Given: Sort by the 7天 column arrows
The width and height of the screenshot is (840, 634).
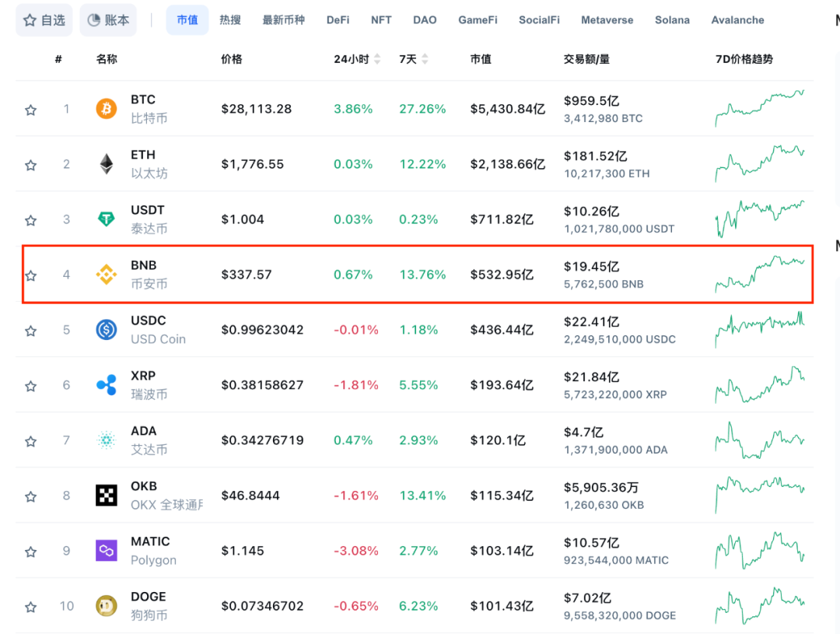Looking at the screenshot, I should coord(425,59).
